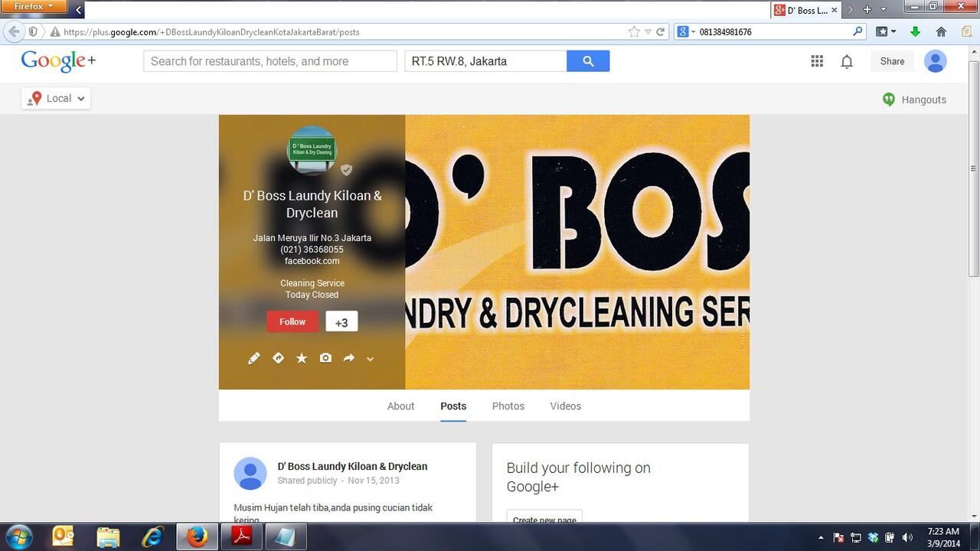Viewport: 980px width, 551px height.
Task: Click the +3 button
Action: [341, 322]
